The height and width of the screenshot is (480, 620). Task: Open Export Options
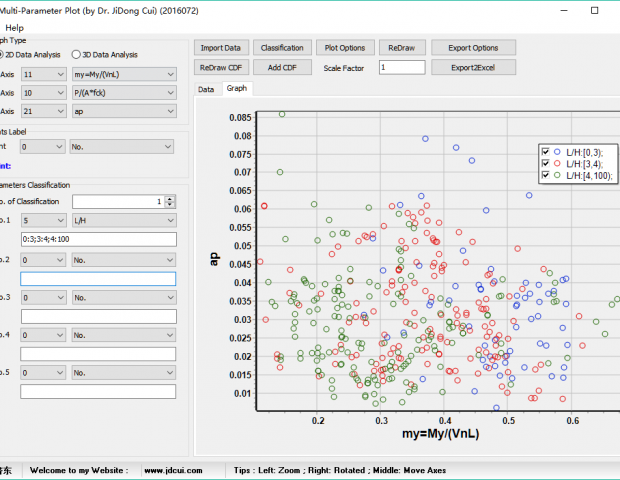[473, 48]
